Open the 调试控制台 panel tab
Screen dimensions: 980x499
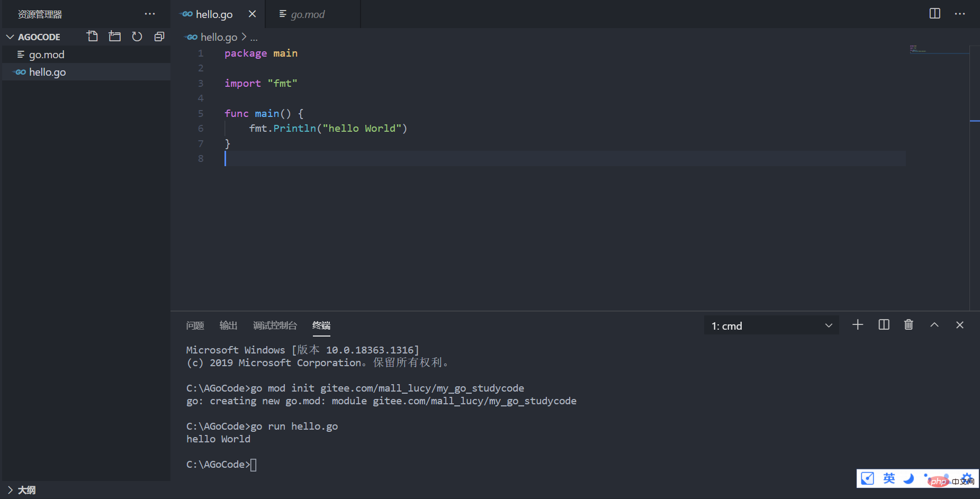[x=275, y=325]
